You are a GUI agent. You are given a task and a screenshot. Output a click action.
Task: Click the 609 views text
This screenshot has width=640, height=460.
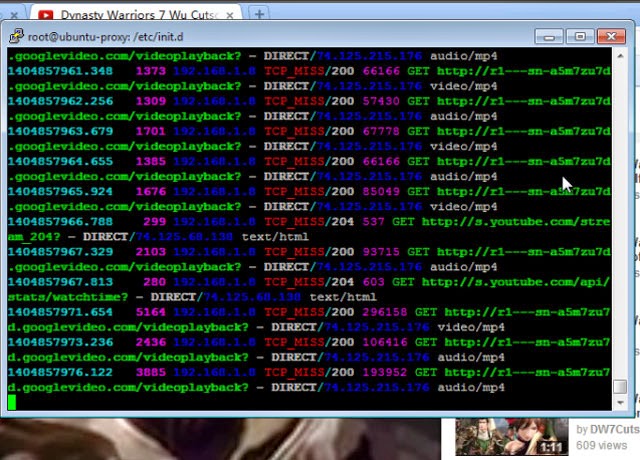click(601, 445)
